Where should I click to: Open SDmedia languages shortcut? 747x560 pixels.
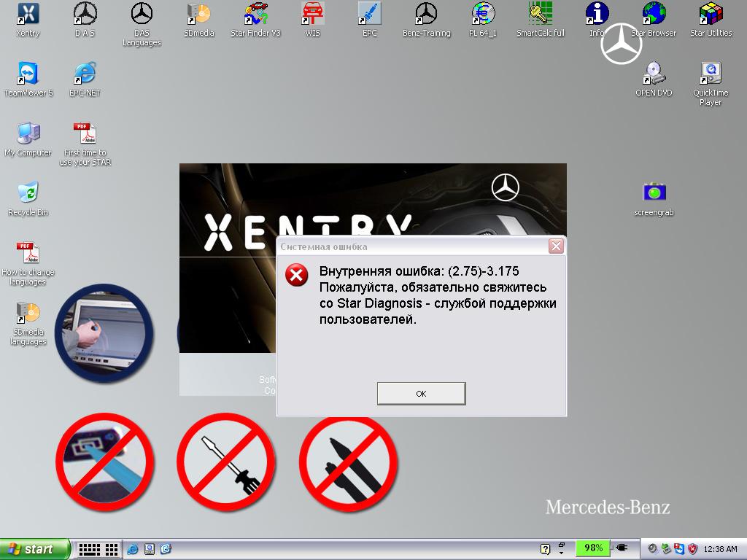pyautogui.click(x=28, y=324)
